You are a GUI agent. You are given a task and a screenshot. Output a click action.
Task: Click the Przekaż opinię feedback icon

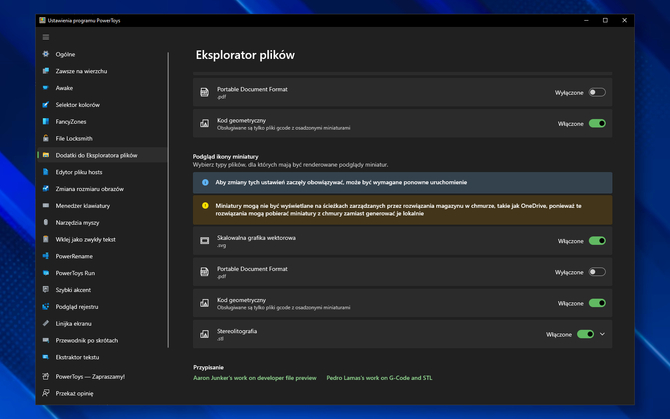46,393
